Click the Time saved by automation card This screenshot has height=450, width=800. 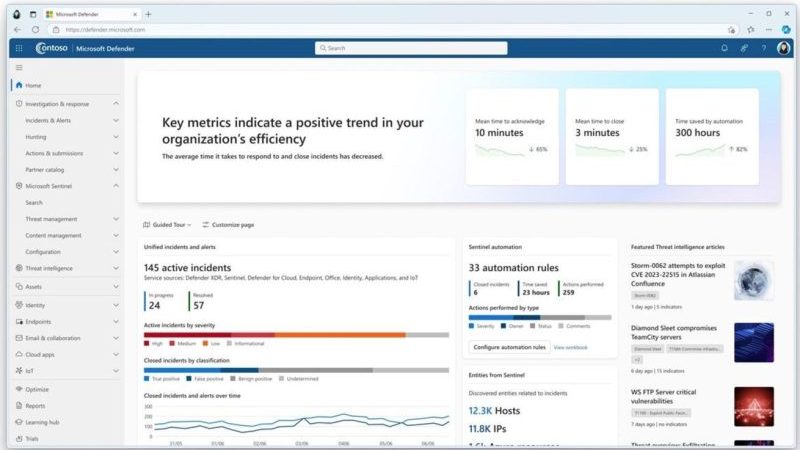tap(712, 137)
